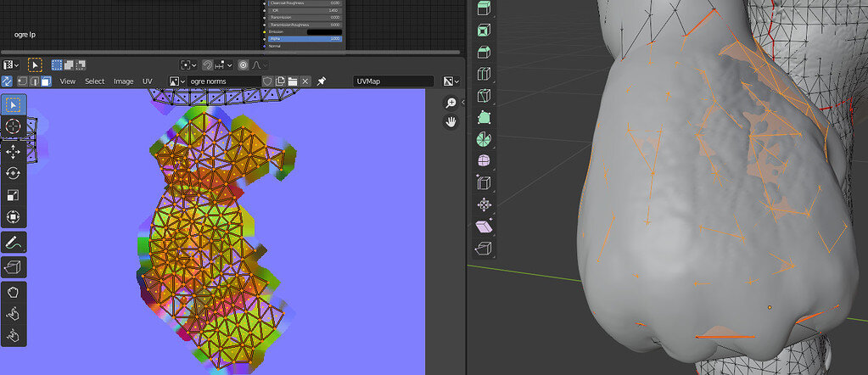Open the pivot point dropdown
Screen dimensions: 868x375
[189, 65]
